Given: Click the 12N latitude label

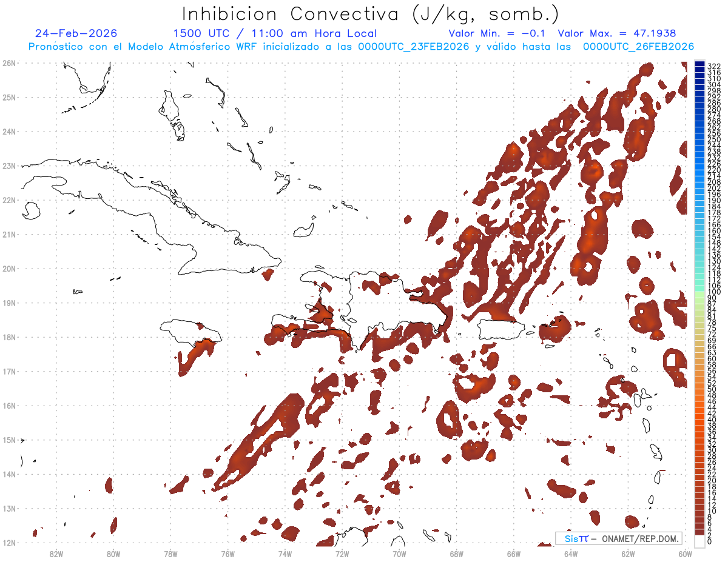Looking at the screenshot, I should click(9, 543).
